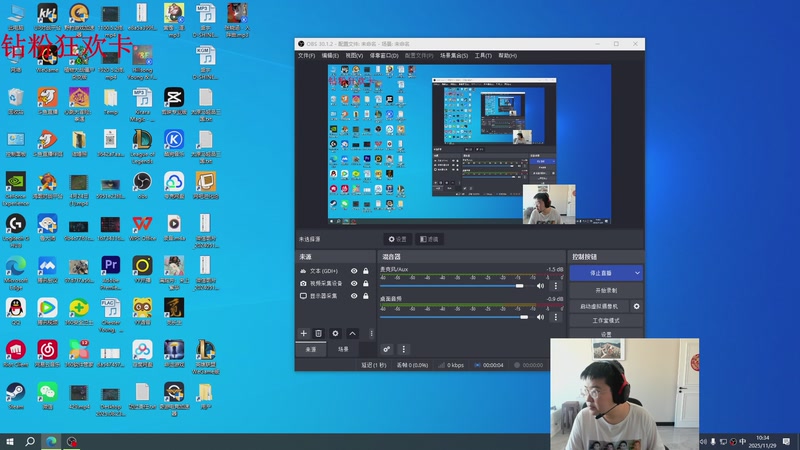Open the mixer panel three-dot menu
This screenshot has height=450, width=800.
pos(404,349)
